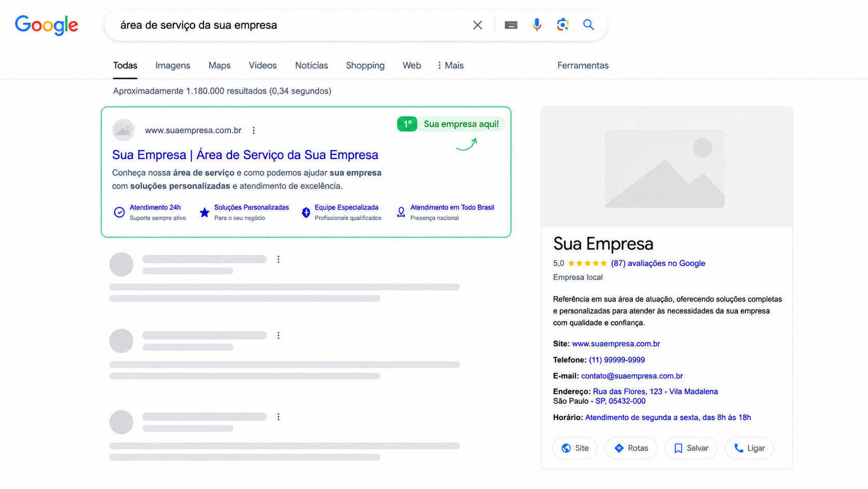Click email contato@suaempresa.com.br
This screenshot has height=489, width=868.
coord(632,376)
